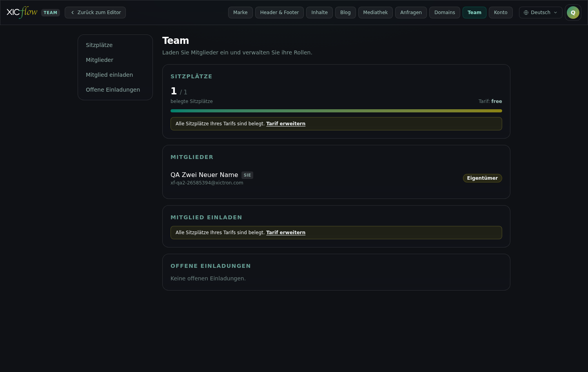Open the Konto tab
This screenshot has width=588, height=372.
point(501,13)
